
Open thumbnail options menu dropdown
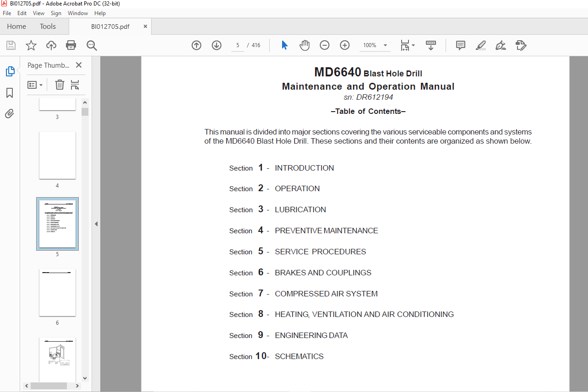(35, 85)
